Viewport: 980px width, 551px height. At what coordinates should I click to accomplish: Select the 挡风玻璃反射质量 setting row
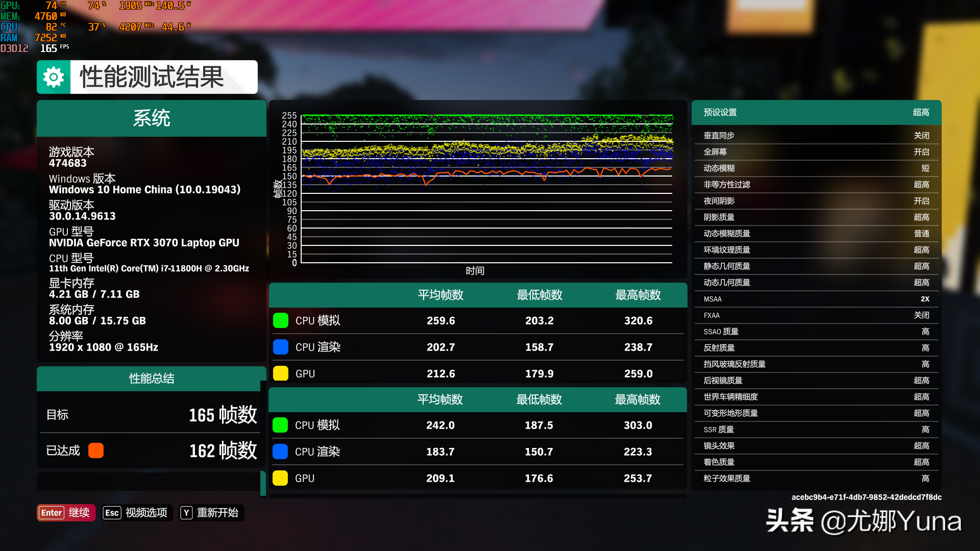816,364
